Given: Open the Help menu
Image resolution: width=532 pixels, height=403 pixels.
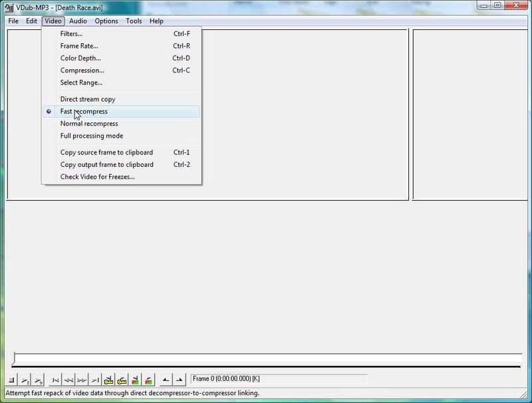Looking at the screenshot, I should (x=156, y=21).
